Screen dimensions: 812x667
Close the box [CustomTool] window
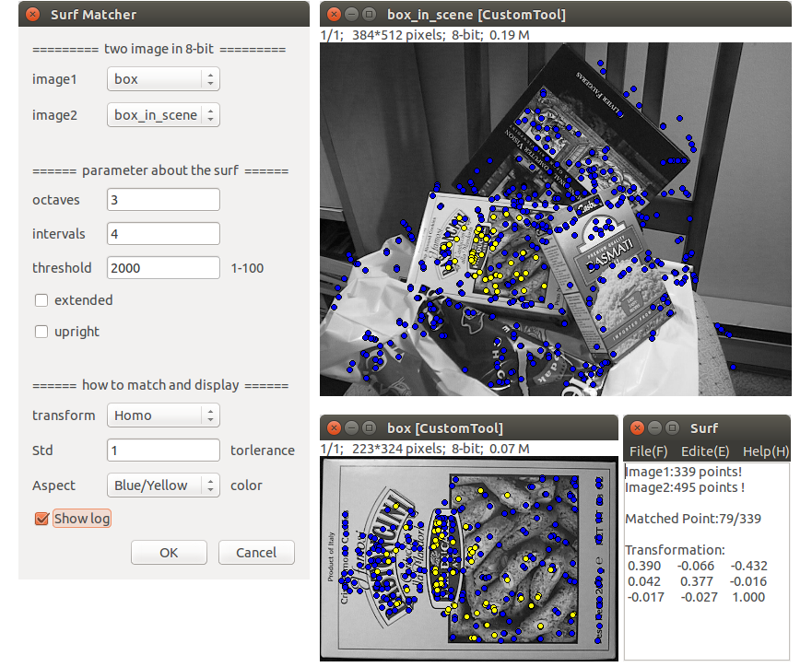[334, 428]
